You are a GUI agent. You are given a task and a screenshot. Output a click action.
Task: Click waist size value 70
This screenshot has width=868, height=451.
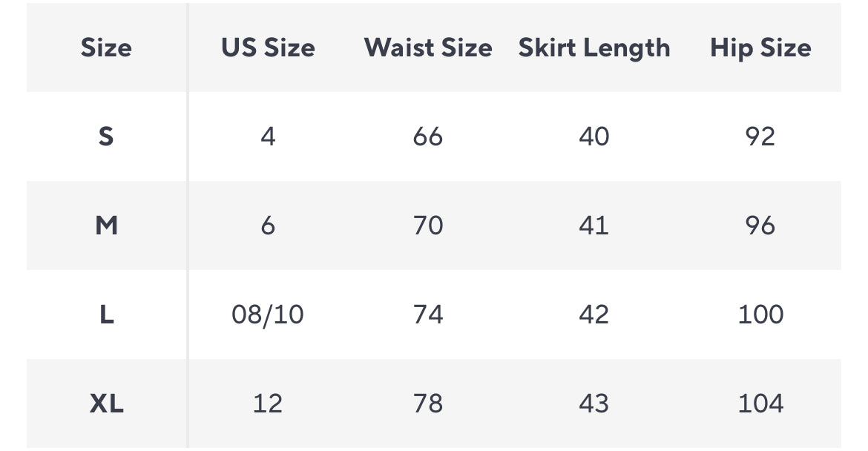pyautogui.click(x=428, y=225)
